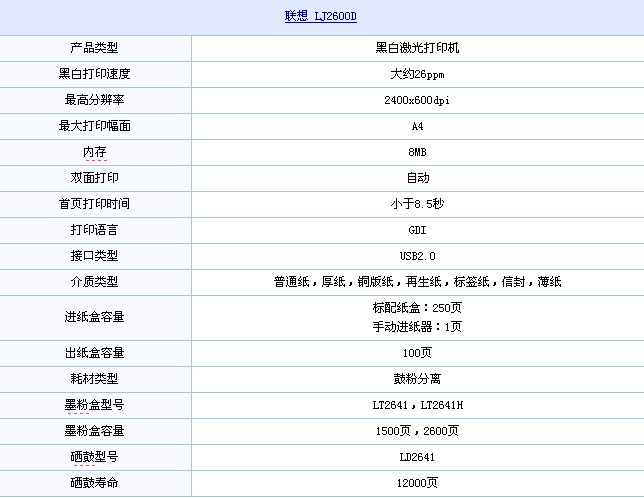Click the 黑白激光打印机 value cell
Image resolution: width=644 pixels, height=498 pixels.
coord(417,48)
